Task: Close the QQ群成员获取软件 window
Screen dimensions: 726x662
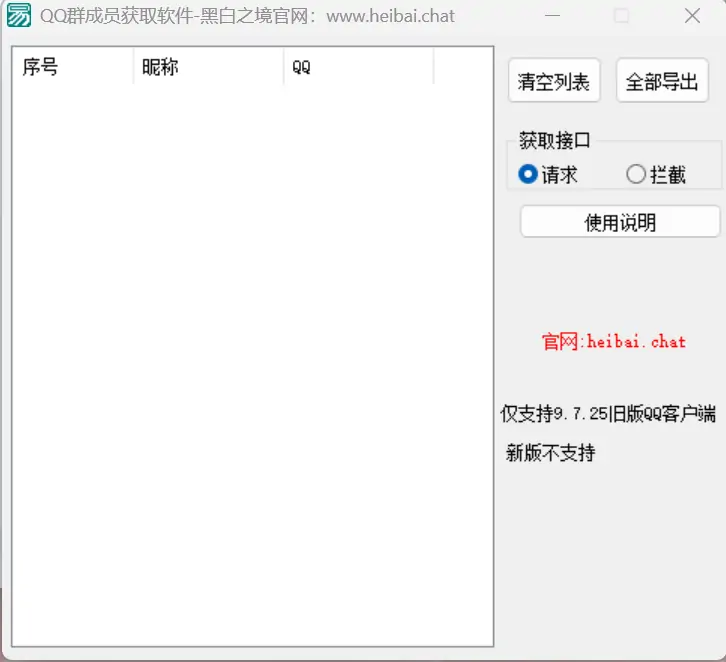Action: [692, 16]
